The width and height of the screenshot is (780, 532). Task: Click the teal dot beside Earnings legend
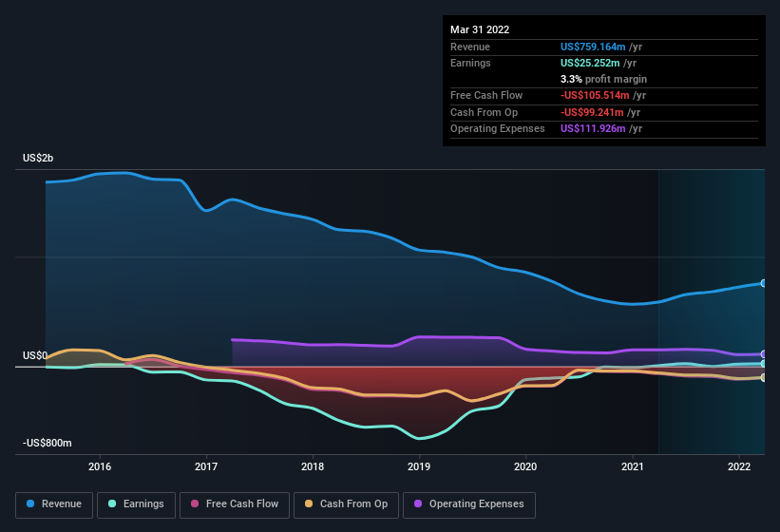[x=112, y=503]
